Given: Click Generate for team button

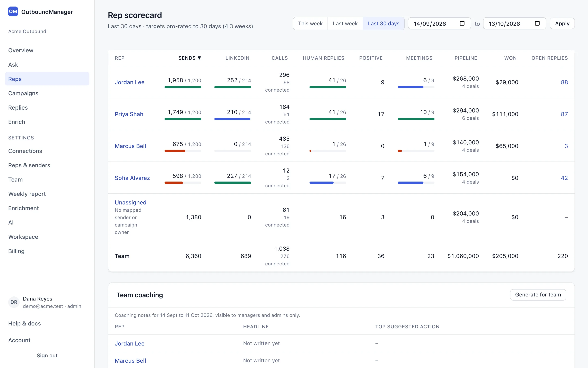Looking at the screenshot, I should 538,295.
